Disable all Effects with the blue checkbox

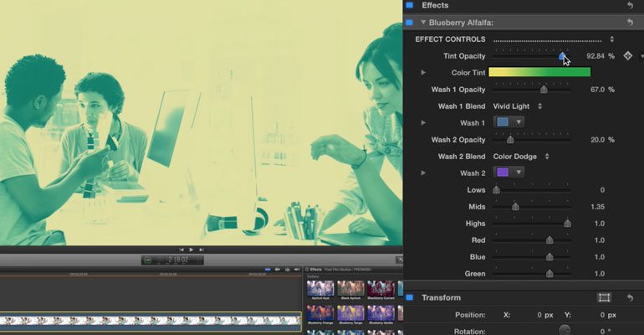pyautogui.click(x=409, y=5)
